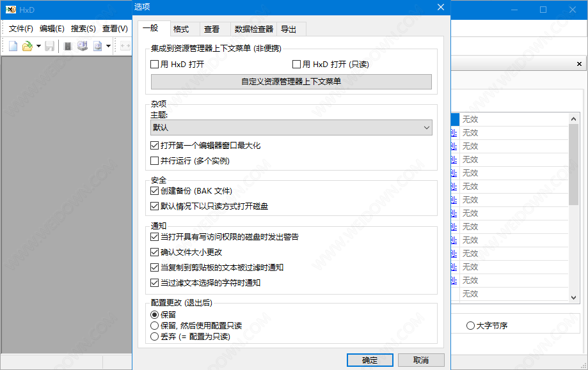Click the 集成到资源管理器上下文菜单 (非便携) group label
Screen dimensions: 588x370
pyautogui.click(x=216, y=49)
